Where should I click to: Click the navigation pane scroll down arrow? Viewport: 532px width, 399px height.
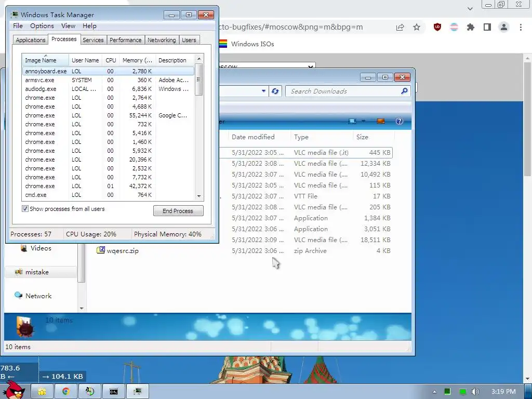pyautogui.click(x=82, y=309)
